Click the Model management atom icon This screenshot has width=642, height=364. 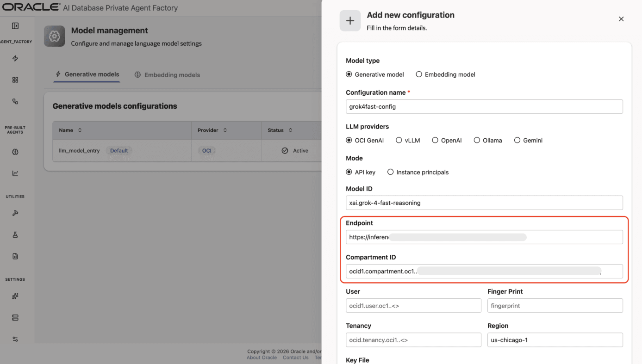(55, 36)
